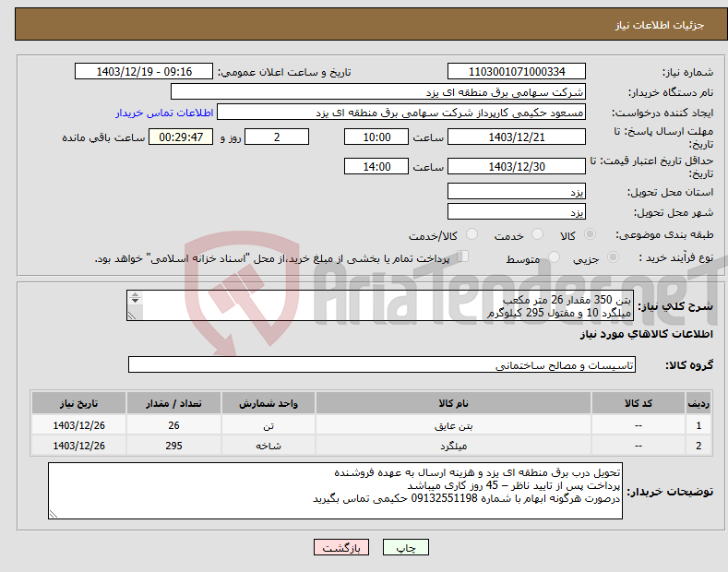Image resolution: width=728 pixels, height=572 pixels.
Task: Click the row number 1 cell
Action: pos(698,425)
